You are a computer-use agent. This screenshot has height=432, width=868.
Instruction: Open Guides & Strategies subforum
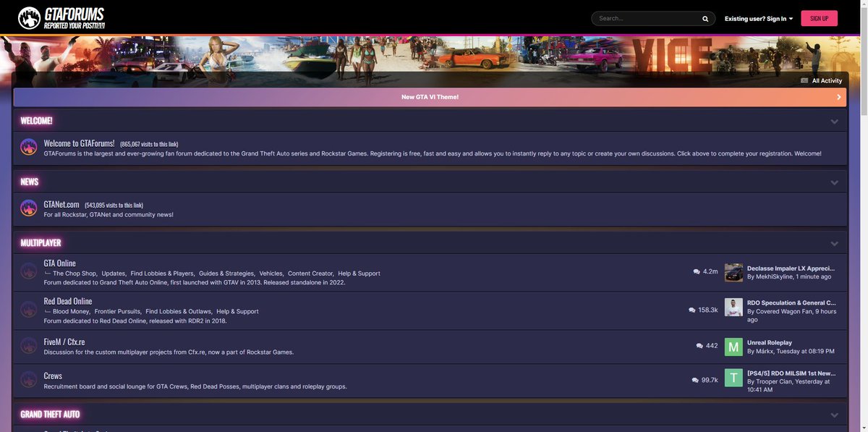[226, 274]
